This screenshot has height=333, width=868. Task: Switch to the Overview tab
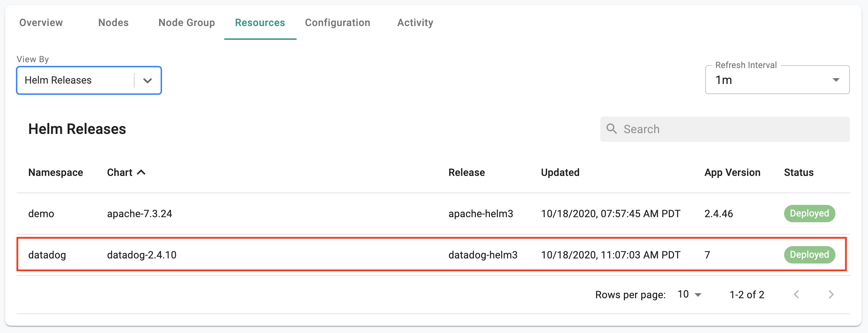[x=41, y=22]
